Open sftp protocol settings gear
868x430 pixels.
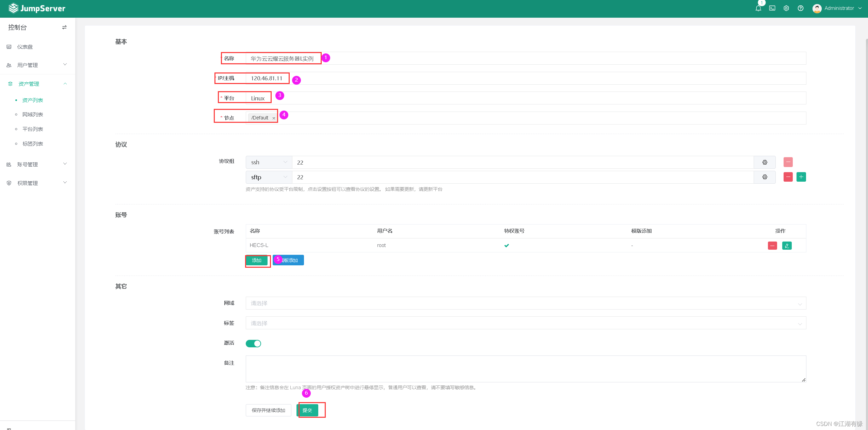(765, 177)
